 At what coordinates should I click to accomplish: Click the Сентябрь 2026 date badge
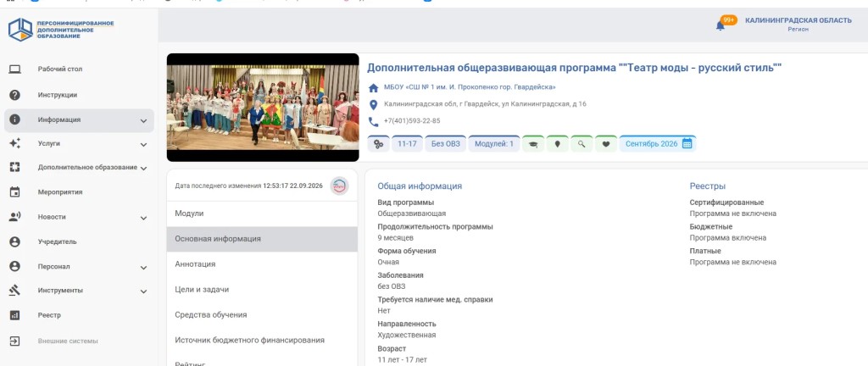pyautogui.click(x=658, y=144)
